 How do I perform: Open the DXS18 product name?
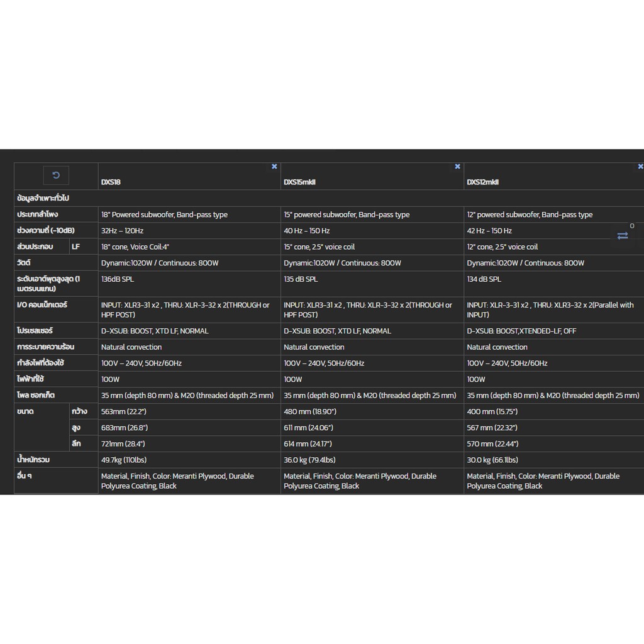click(x=111, y=182)
